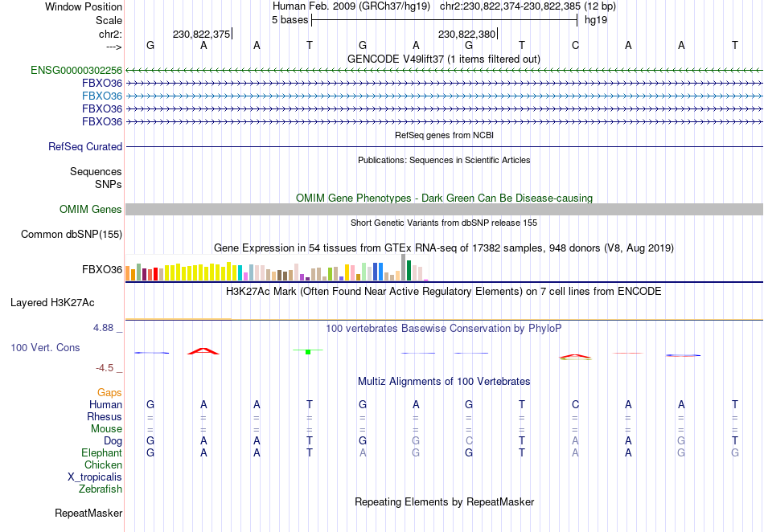The height and width of the screenshot is (532, 764).
Task: Click the GENCODE V49lift37 track title
Action: click(443, 59)
